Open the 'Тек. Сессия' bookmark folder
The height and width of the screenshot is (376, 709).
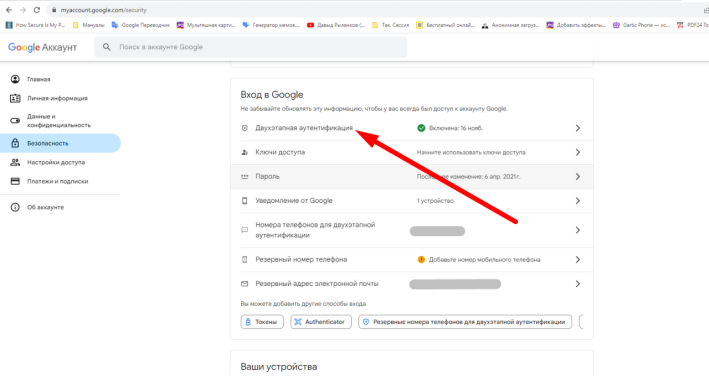click(x=390, y=25)
